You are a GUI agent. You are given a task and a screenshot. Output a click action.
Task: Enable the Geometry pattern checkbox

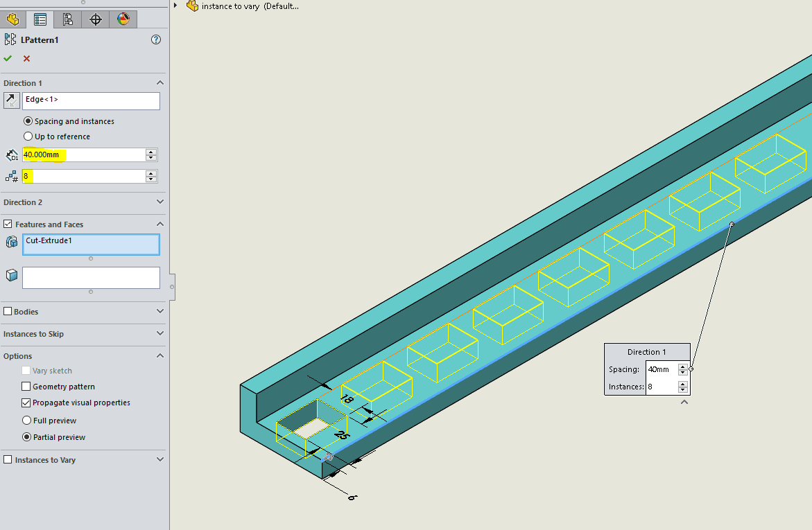click(x=26, y=387)
